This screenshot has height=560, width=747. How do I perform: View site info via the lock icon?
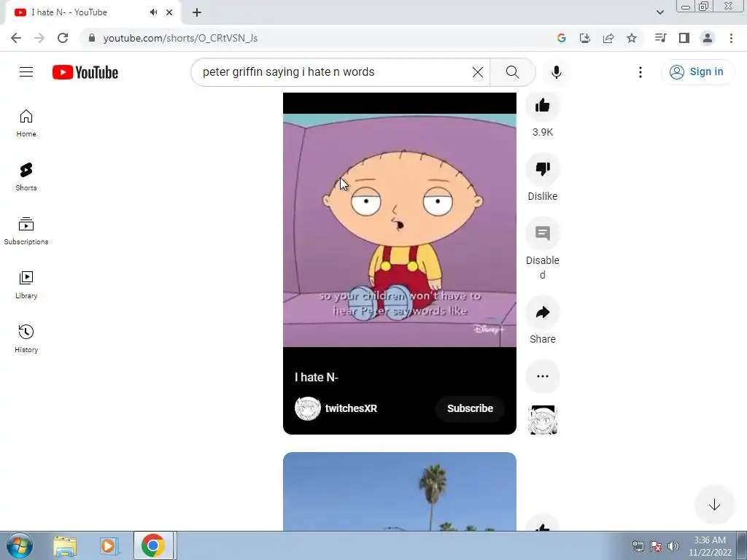click(x=92, y=38)
